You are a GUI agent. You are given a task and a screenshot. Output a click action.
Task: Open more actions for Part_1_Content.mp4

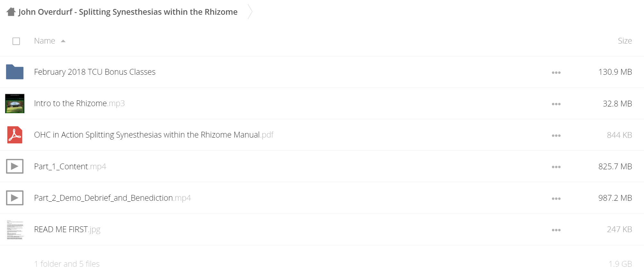click(x=556, y=167)
